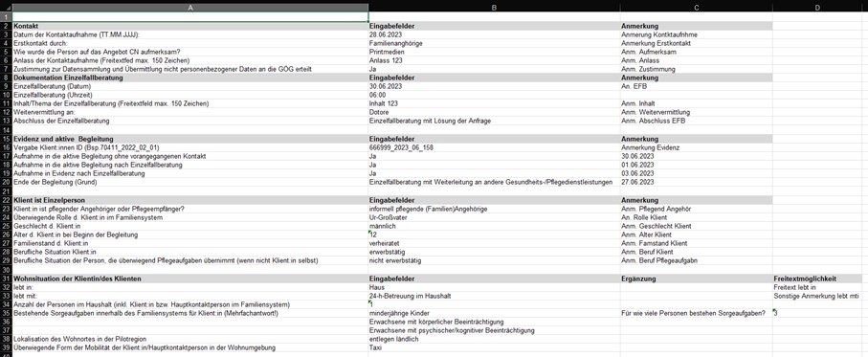Select 'informell pflegende (Familien)Angehörige' cell
This screenshot has width=868, height=357.
tap(494, 209)
